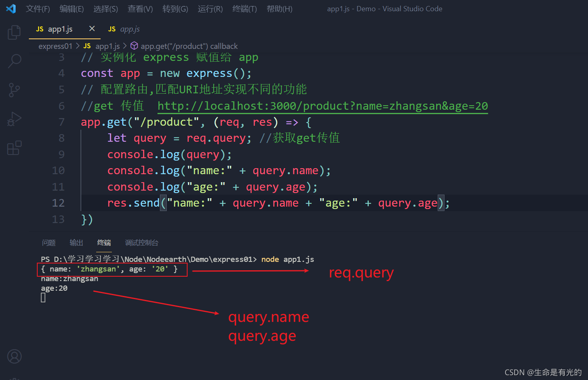Click the VS Code logo icon

point(11,8)
